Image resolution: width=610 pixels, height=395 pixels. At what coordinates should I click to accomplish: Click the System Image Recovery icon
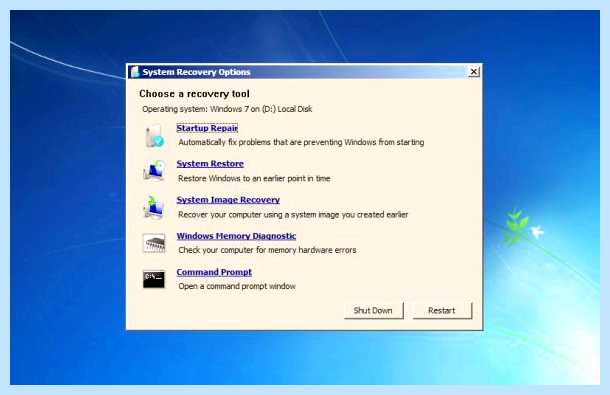pos(154,207)
